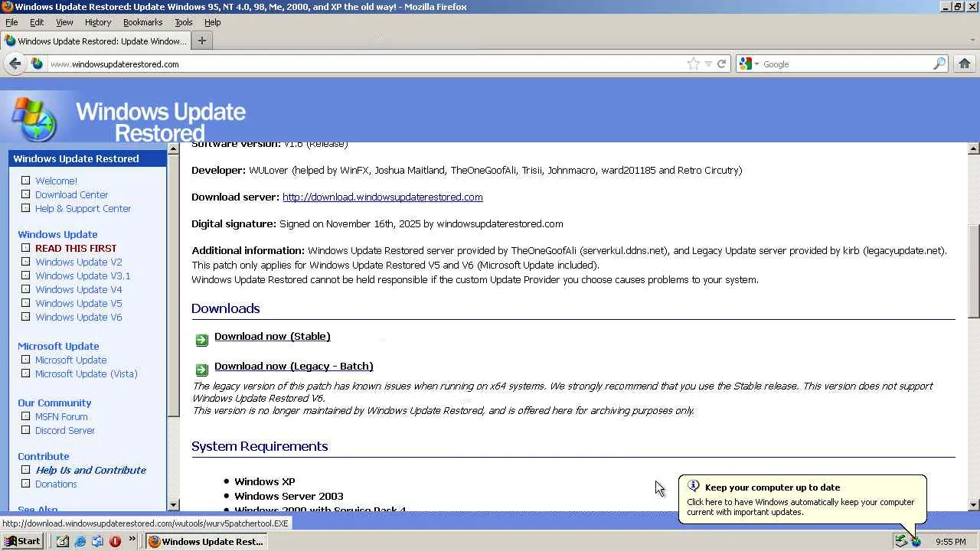Click Safely Remove Hardware tray icon
Screen dimensions: 980x551
(x=901, y=542)
